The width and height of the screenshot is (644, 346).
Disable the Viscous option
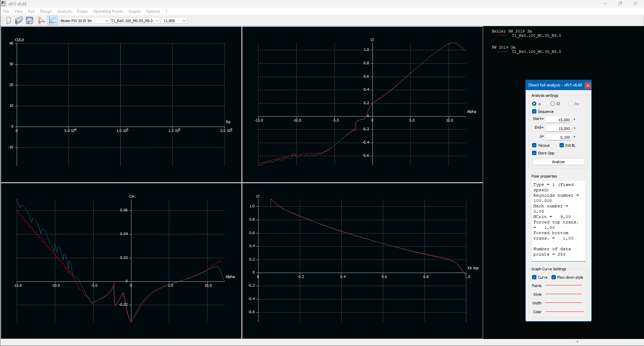534,145
